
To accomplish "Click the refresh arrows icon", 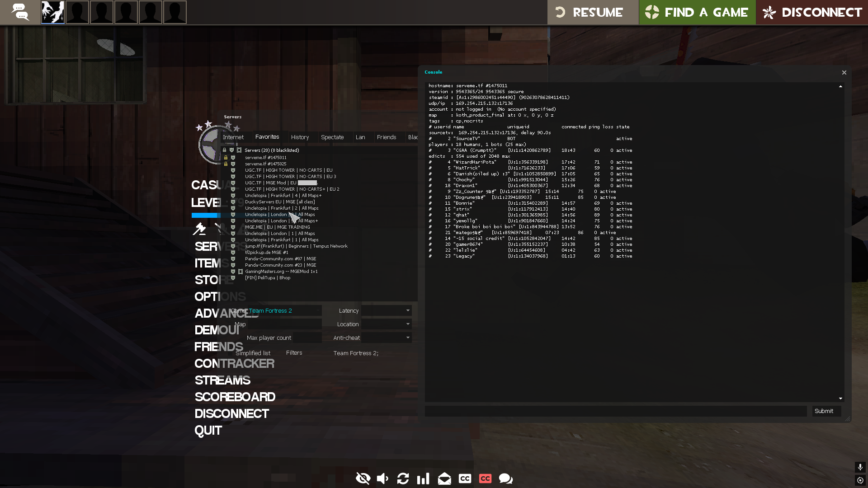I will 403,479.
